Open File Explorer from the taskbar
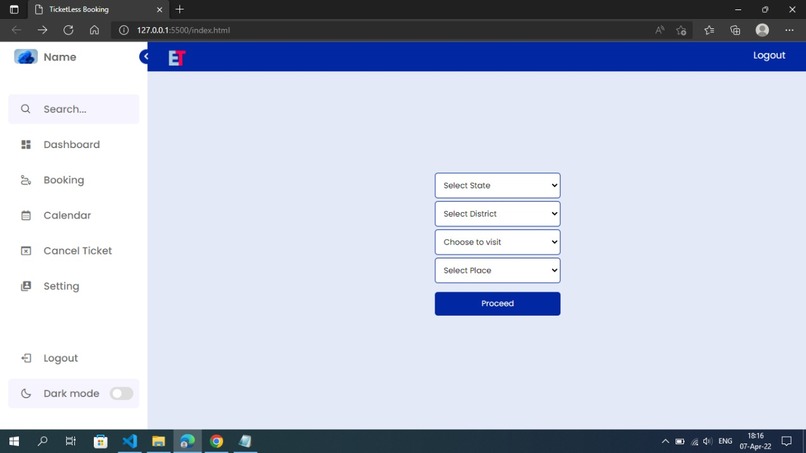The image size is (806, 453). point(158,441)
